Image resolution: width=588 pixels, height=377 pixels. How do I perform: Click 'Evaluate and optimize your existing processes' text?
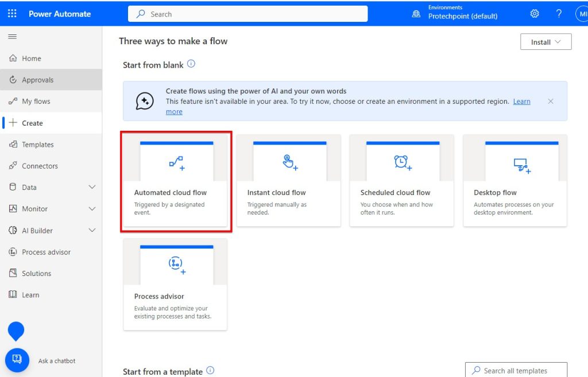pos(173,312)
